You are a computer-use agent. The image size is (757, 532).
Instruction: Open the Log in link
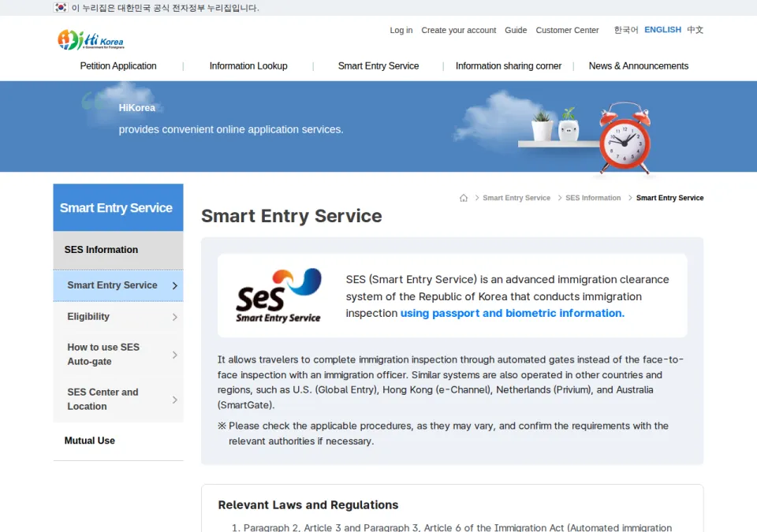(x=401, y=30)
